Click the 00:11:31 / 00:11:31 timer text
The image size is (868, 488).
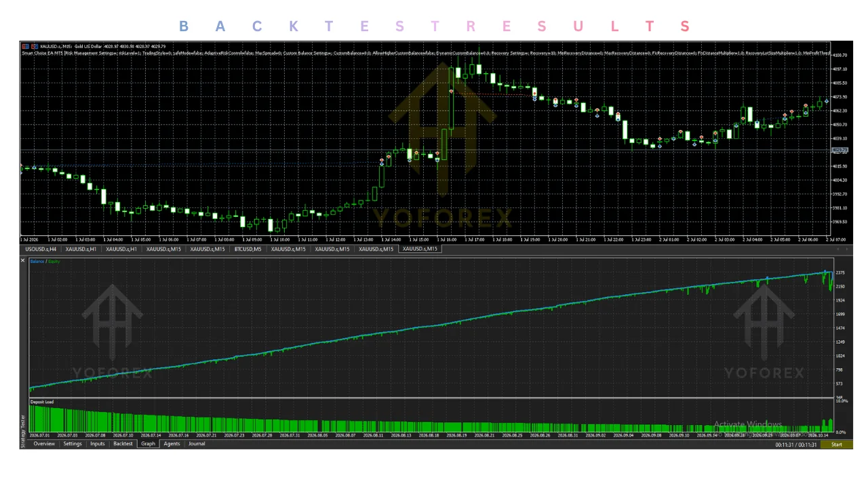(795, 445)
